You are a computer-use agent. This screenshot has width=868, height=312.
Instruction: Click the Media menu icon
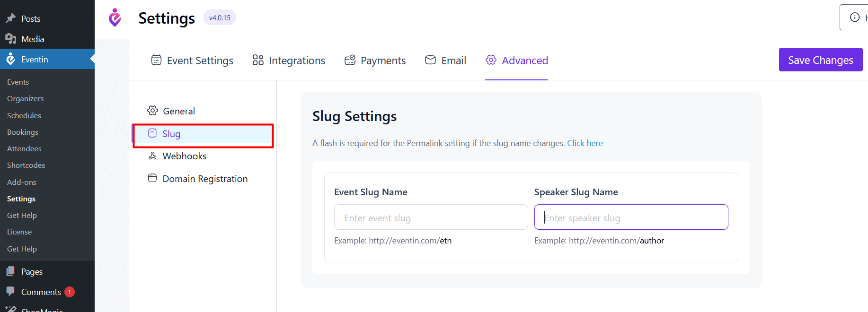point(10,39)
